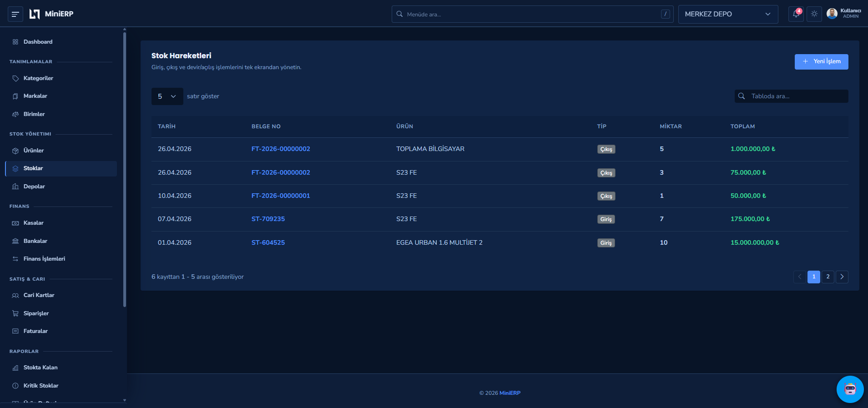Focus the Menüde ara search field
Image resolution: width=868 pixels, height=408 pixels.
point(532,14)
